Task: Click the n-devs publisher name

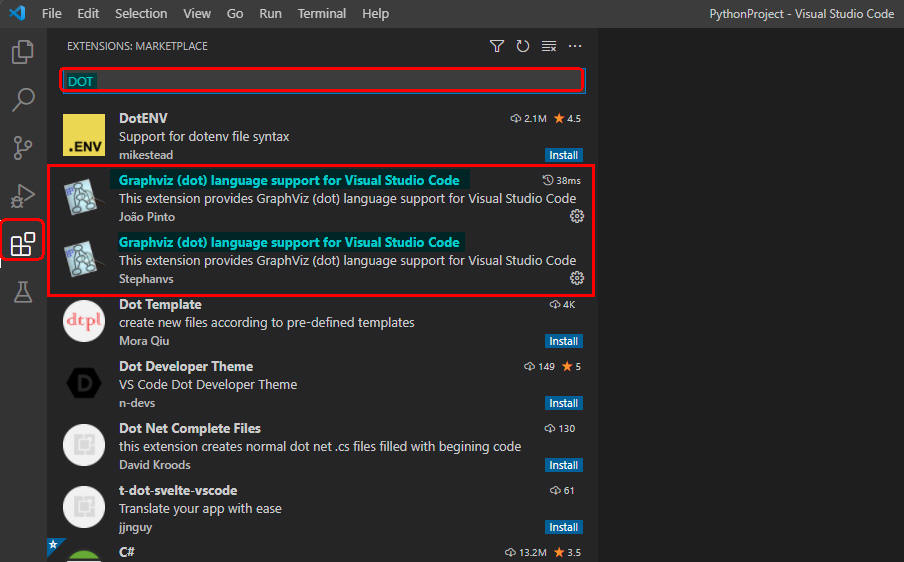Action: pyautogui.click(x=137, y=403)
